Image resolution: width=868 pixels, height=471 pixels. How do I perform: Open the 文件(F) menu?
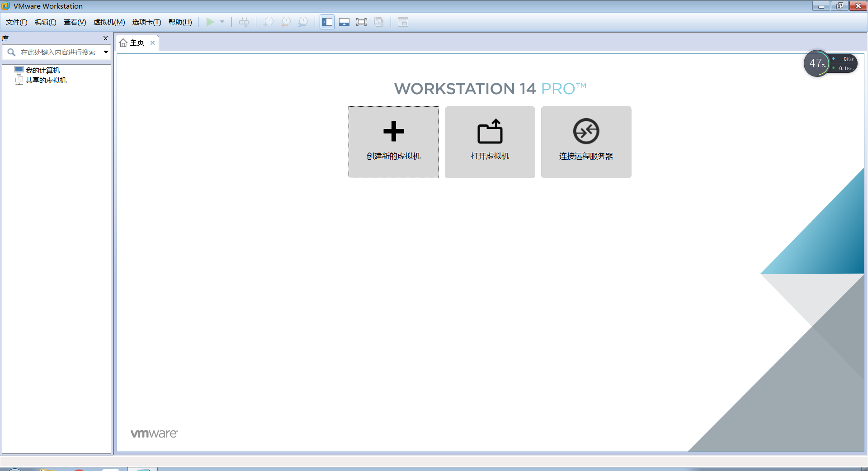[16, 22]
